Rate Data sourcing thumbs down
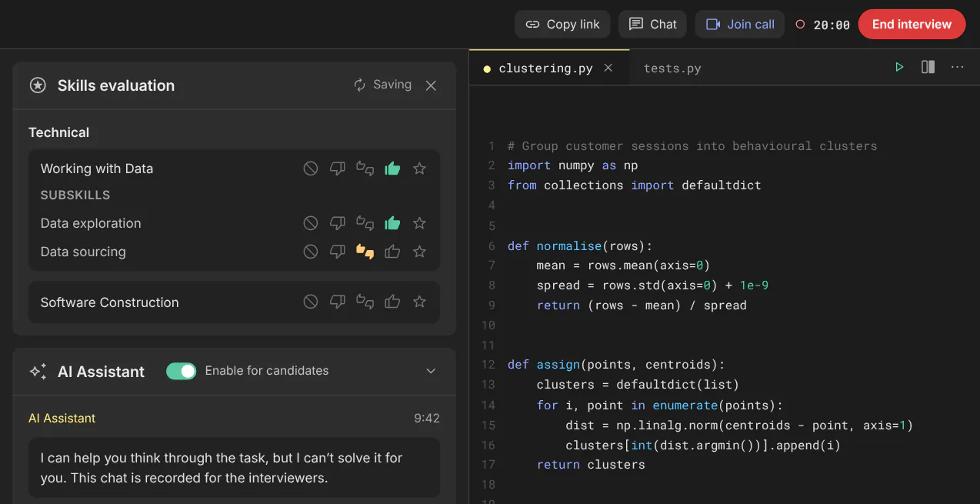The height and width of the screenshot is (504, 980). (338, 252)
